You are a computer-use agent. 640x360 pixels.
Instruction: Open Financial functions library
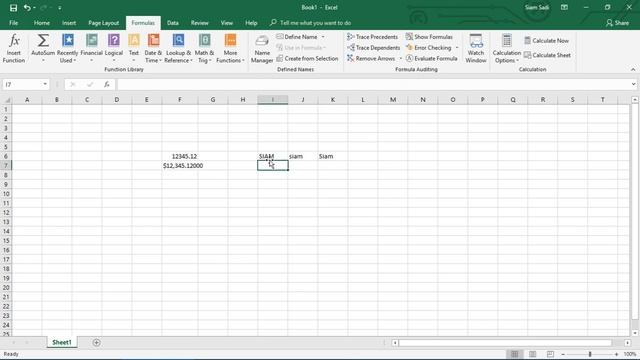coord(91,49)
